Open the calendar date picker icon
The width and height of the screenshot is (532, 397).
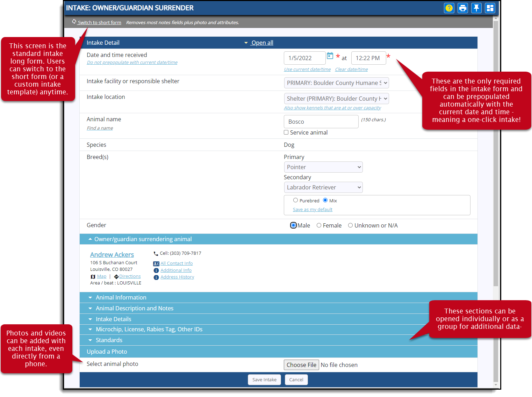tap(330, 56)
